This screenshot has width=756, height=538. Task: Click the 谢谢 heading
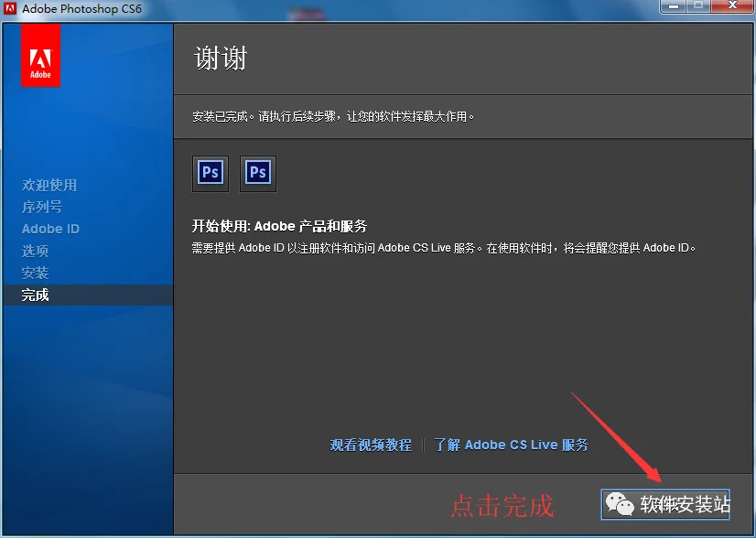(221, 59)
